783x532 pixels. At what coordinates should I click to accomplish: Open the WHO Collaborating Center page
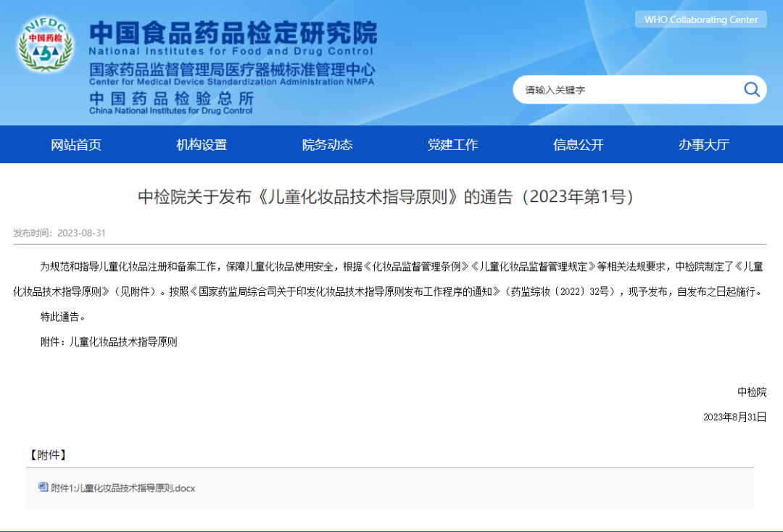(700, 20)
